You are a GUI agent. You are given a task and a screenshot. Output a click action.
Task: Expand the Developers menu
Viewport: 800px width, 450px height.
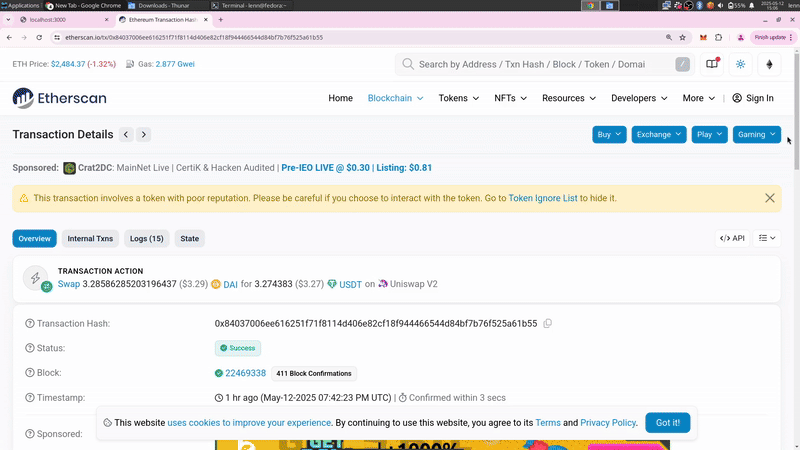[639, 98]
